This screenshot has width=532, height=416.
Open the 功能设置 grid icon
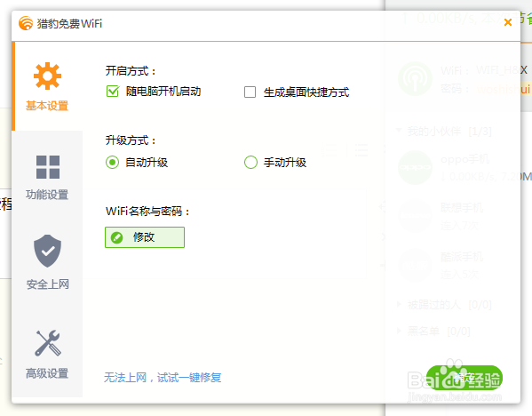point(47,167)
